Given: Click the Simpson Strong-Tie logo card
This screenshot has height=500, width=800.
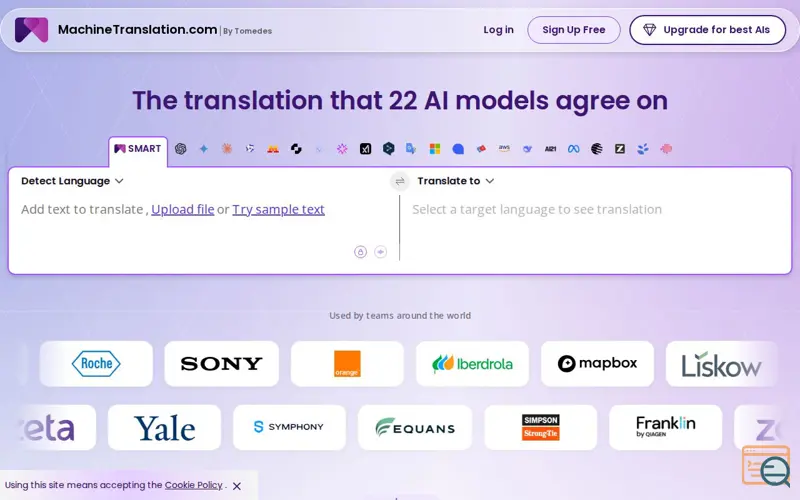Looking at the screenshot, I should pyautogui.click(x=540, y=428).
